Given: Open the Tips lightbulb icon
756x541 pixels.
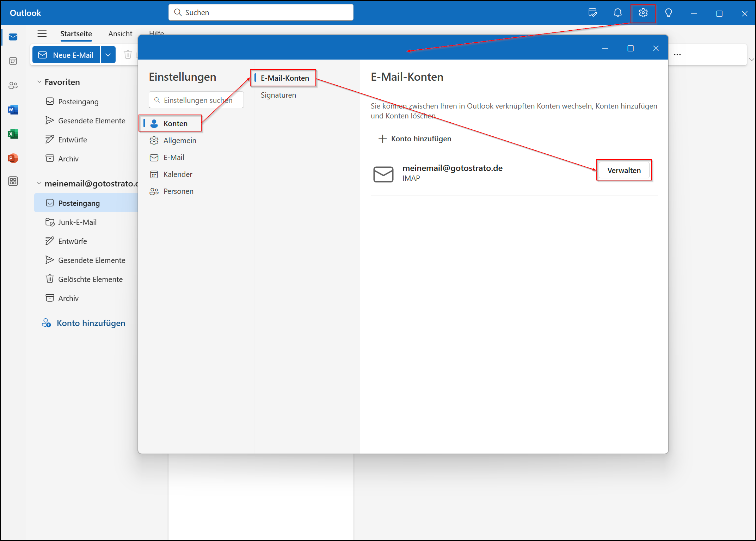Looking at the screenshot, I should 669,13.
